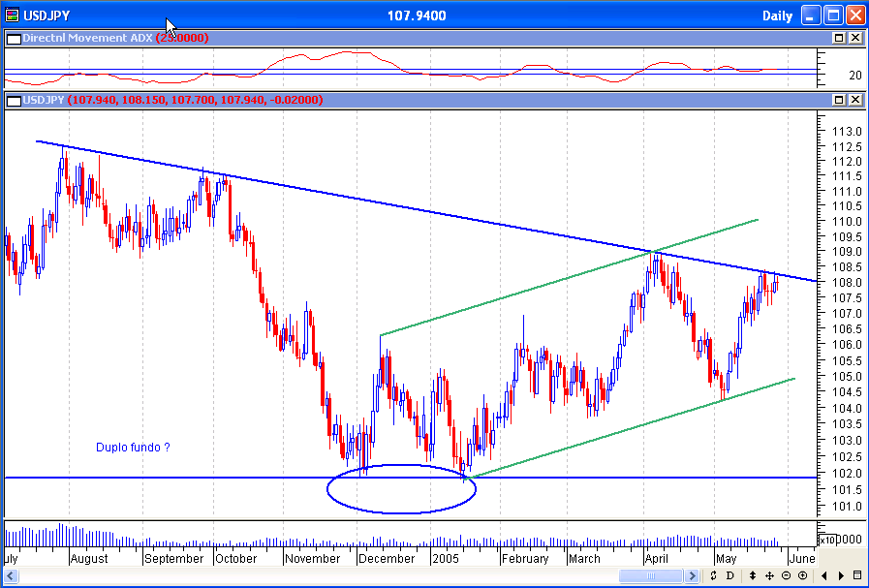
Task: Step chart forward using right triangle icon
Action: click(x=841, y=575)
